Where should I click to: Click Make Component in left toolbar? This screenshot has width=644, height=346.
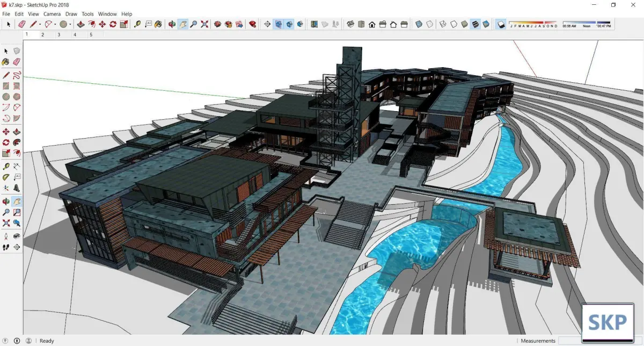17,51
